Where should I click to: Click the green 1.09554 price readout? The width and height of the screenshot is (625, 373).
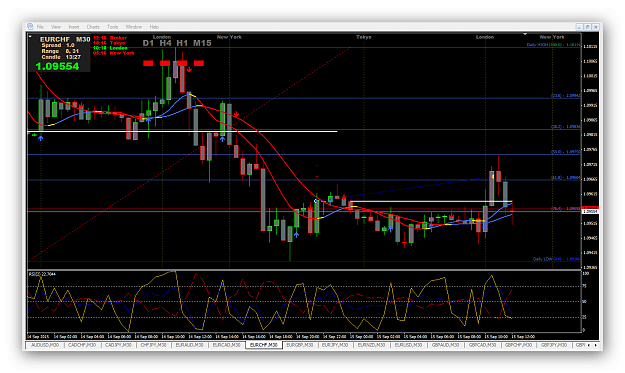pyautogui.click(x=57, y=67)
